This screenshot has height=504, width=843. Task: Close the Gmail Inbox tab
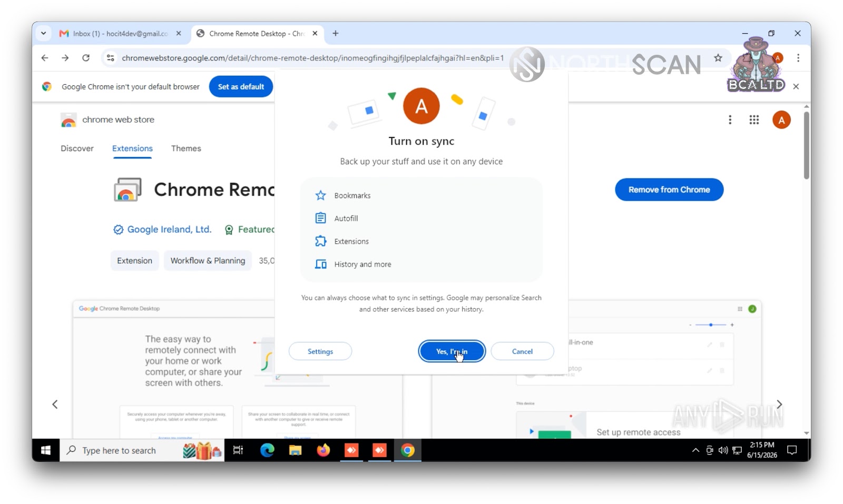[179, 33]
